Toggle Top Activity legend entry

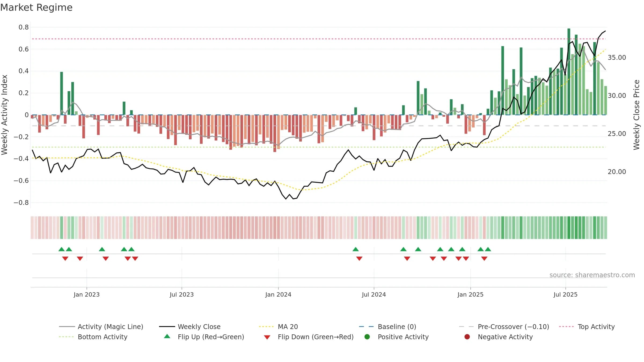587,327
